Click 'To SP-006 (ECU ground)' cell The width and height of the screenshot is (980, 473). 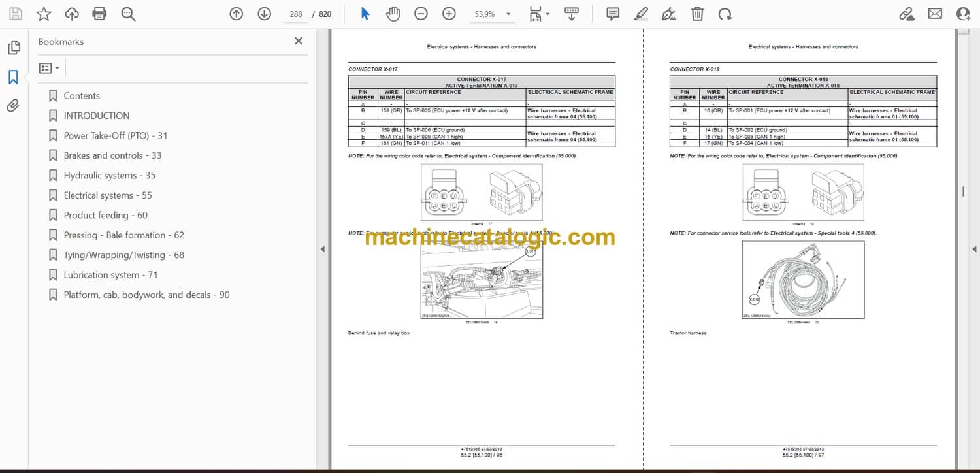click(x=465, y=130)
